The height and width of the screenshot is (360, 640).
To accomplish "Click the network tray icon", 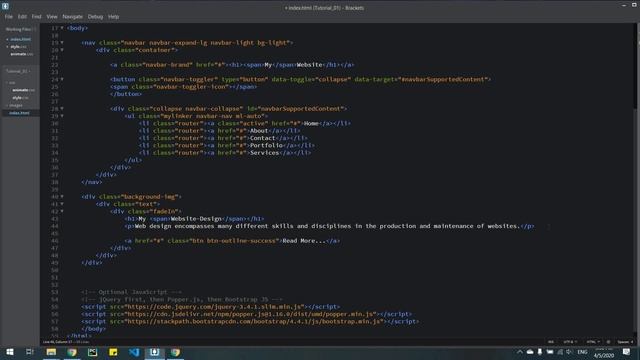I will [560, 352].
